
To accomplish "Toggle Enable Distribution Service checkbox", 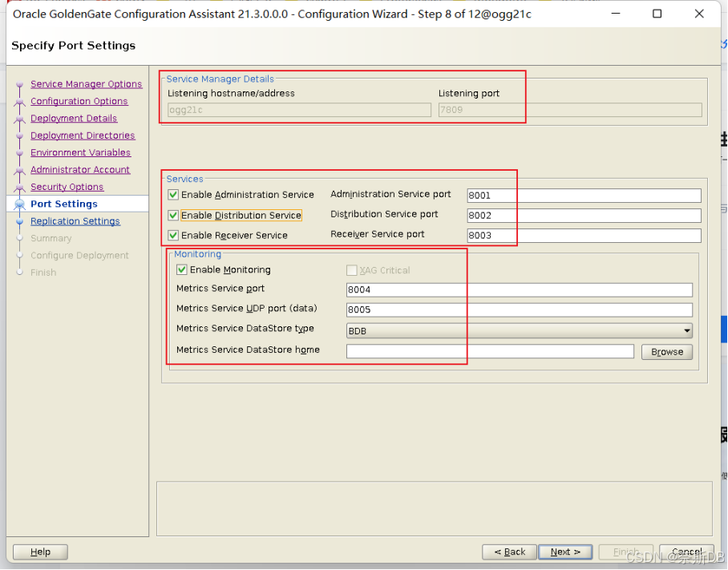I will 174,216.
